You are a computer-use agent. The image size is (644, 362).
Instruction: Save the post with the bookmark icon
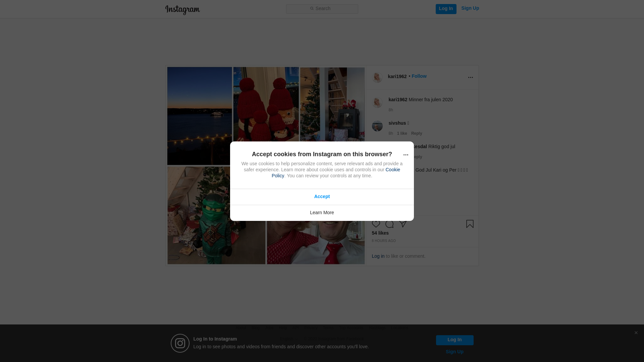point(470,224)
